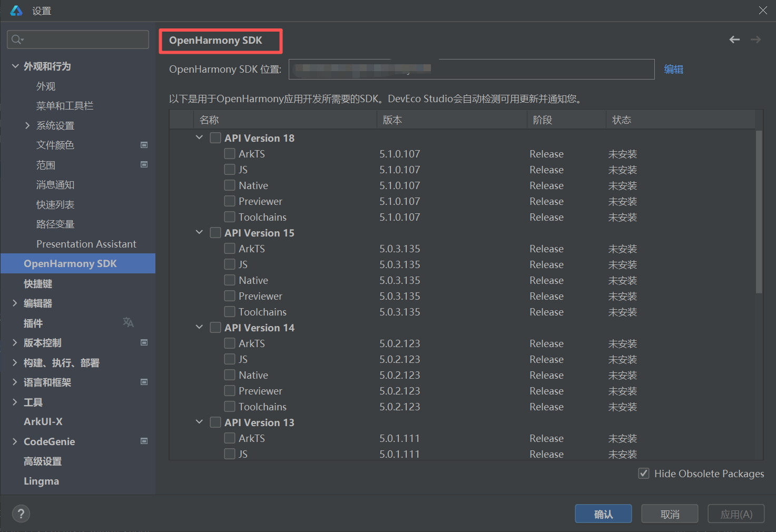This screenshot has width=776, height=532.
Task: Click the 取消 button
Action: click(670, 514)
